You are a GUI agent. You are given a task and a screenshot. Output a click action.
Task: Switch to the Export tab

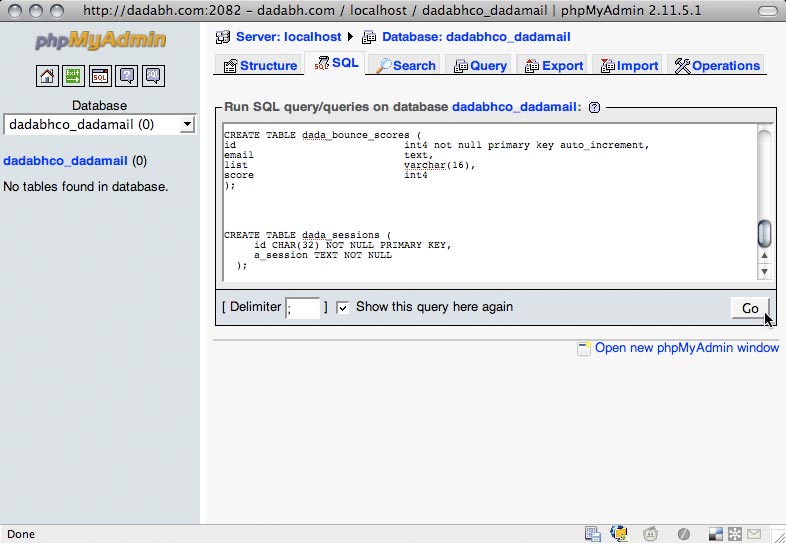pos(553,66)
